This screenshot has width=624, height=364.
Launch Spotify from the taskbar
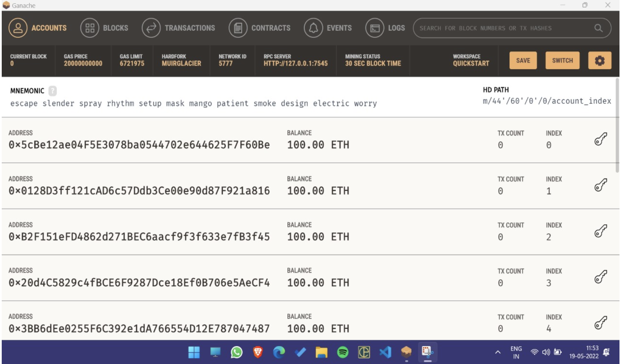[342, 353]
